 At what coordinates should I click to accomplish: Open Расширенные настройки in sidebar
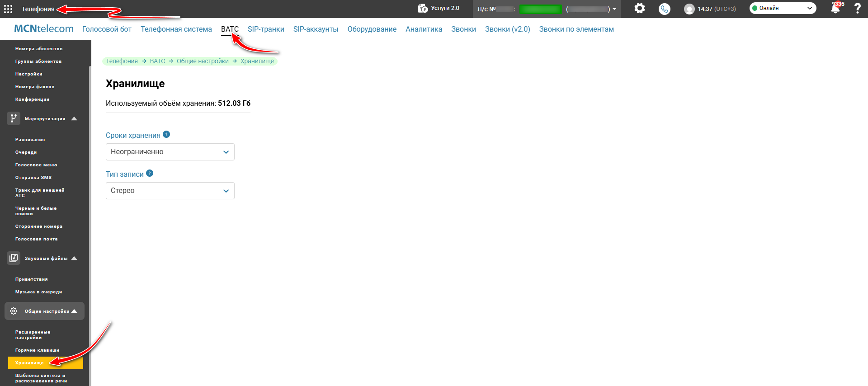coord(33,334)
